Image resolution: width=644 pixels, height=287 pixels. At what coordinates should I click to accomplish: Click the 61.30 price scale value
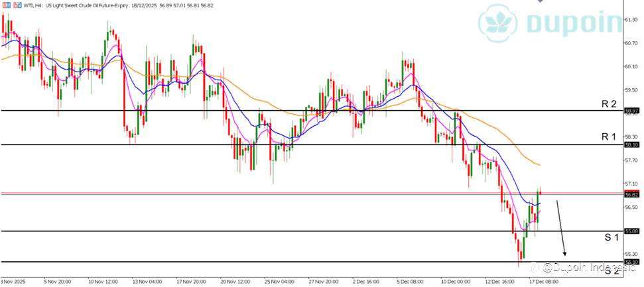tap(631, 20)
